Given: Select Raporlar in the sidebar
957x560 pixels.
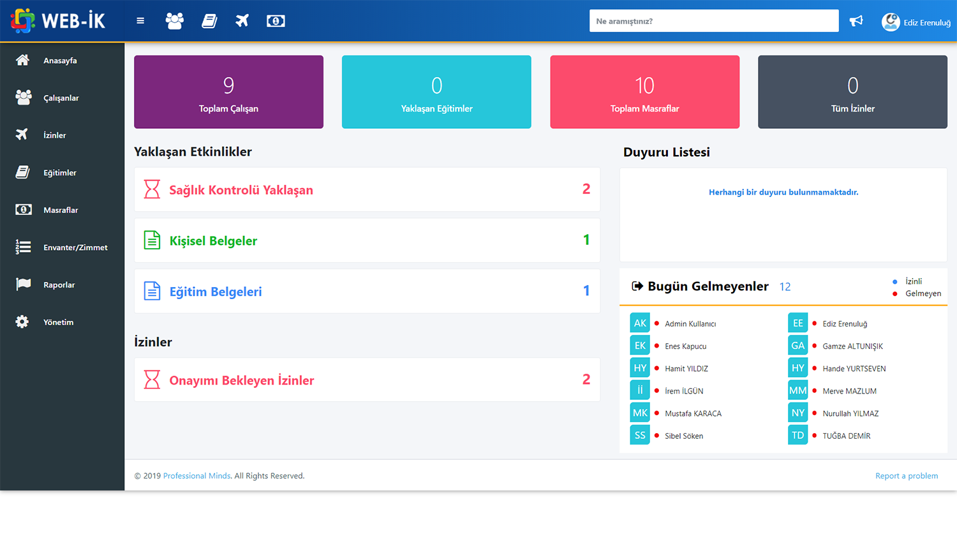Looking at the screenshot, I should tap(59, 285).
